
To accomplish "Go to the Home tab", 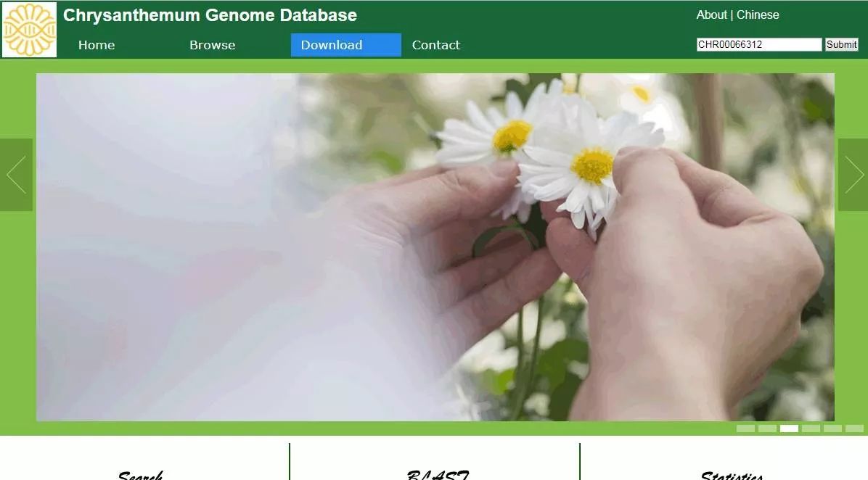I will pyautogui.click(x=96, y=45).
